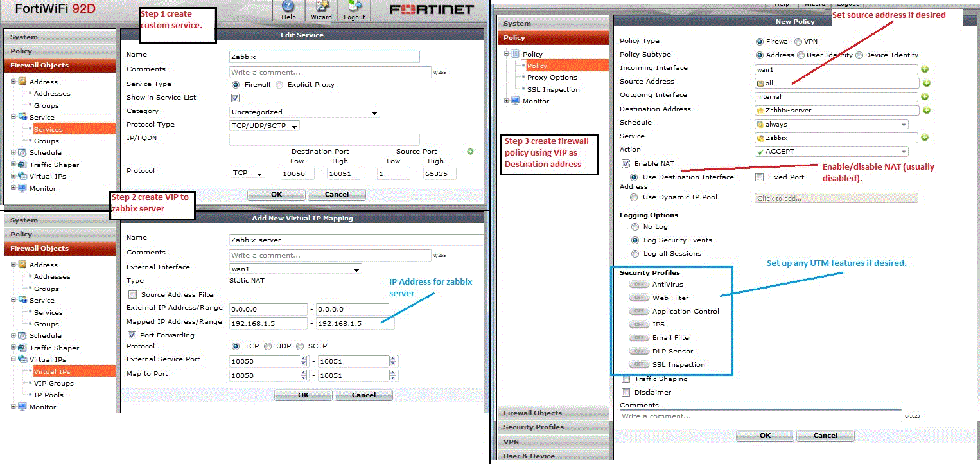Click the Policy tree icon beside New Policy
Image resolution: width=980 pixels, height=464 pixels.
[x=515, y=54]
